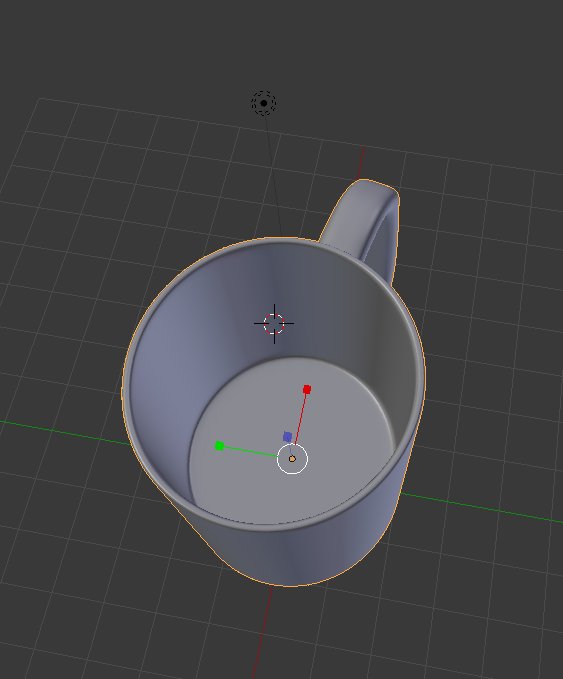Click the white circle at the gizmo center
The image size is (563, 679).
(292, 459)
